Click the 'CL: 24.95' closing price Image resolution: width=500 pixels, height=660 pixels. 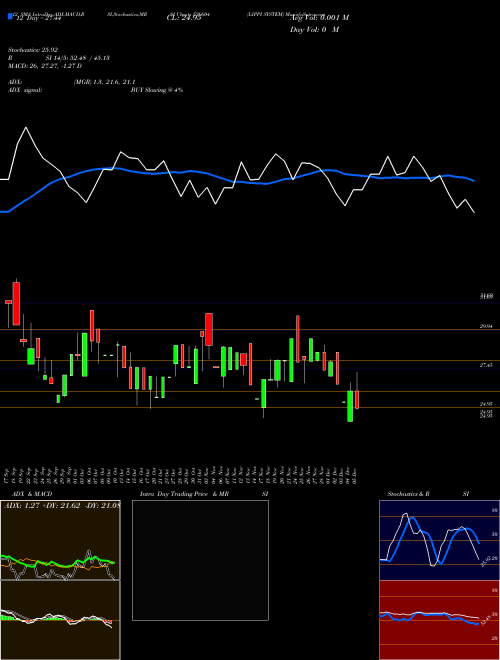coord(184,19)
